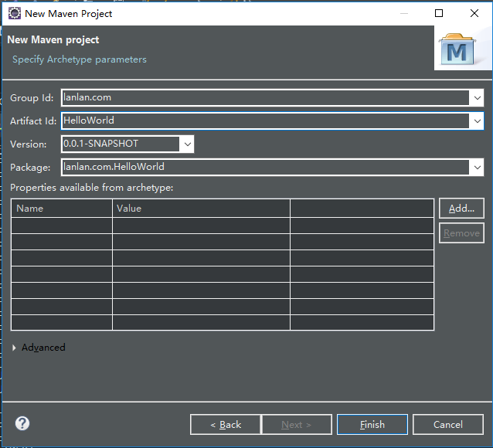Open the Artifact Id dropdown arrow
The height and width of the screenshot is (448, 493).
click(x=478, y=120)
